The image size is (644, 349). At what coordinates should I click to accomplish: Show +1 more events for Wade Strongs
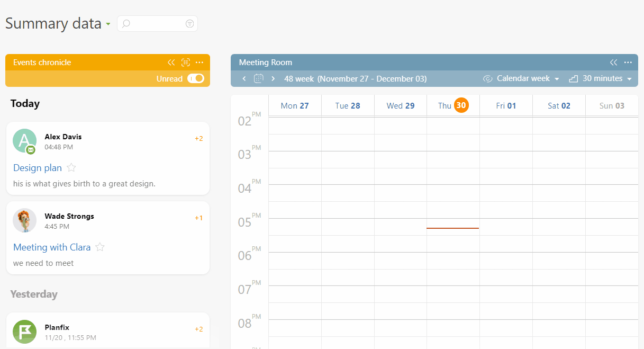click(x=199, y=218)
